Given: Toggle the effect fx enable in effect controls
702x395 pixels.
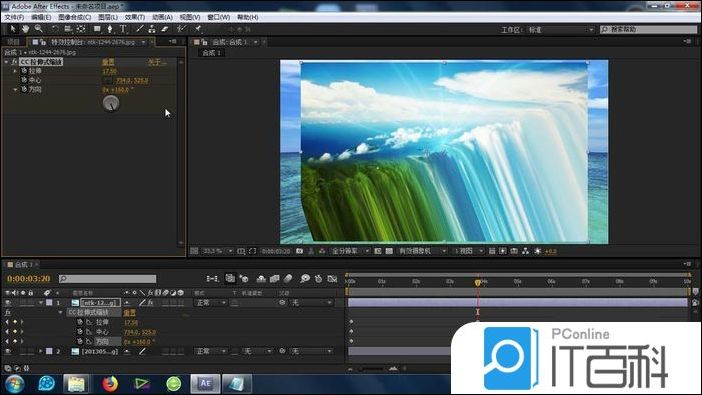Looking at the screenshot, I should coord(14,62).
